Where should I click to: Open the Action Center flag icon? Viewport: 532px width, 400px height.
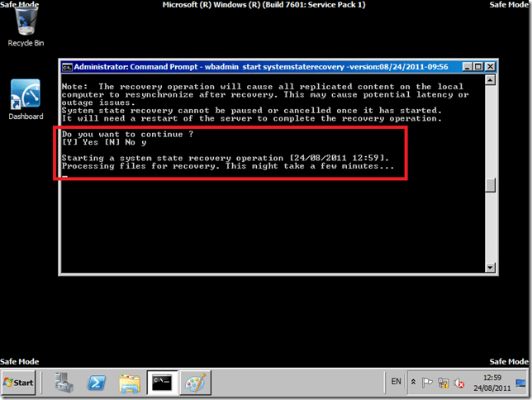(x=427, y=383)
